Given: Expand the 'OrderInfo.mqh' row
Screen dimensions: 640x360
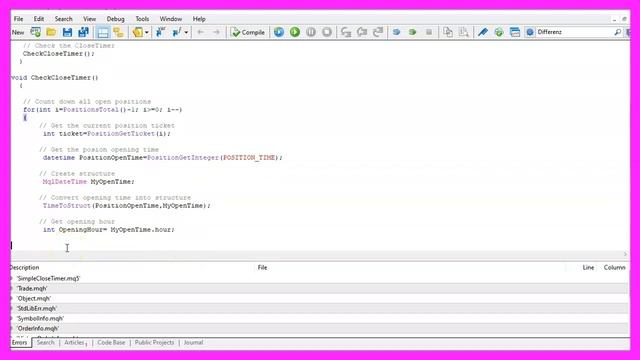Looking at the screenshot, I should (x=12, y=329).
